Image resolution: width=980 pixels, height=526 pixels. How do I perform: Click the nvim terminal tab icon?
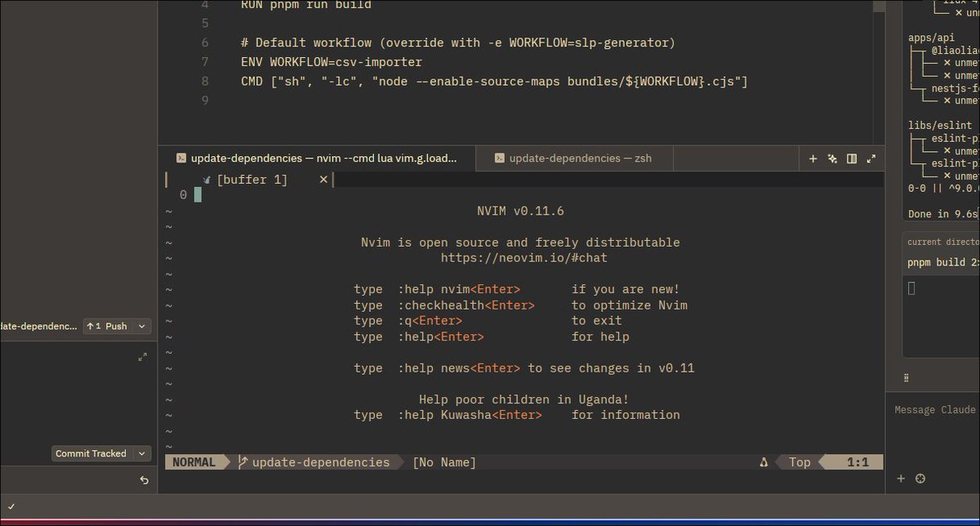(x=181, y=158)
